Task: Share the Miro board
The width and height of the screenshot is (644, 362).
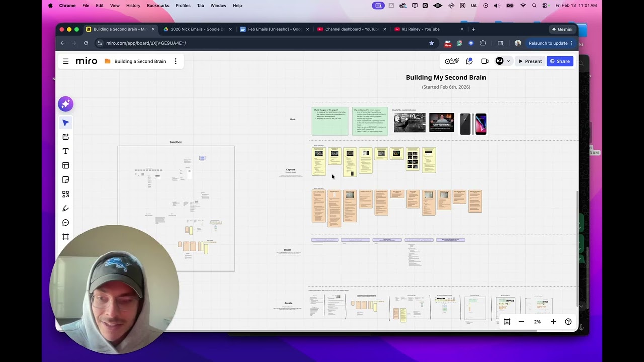Action: (x=560, y=61)
